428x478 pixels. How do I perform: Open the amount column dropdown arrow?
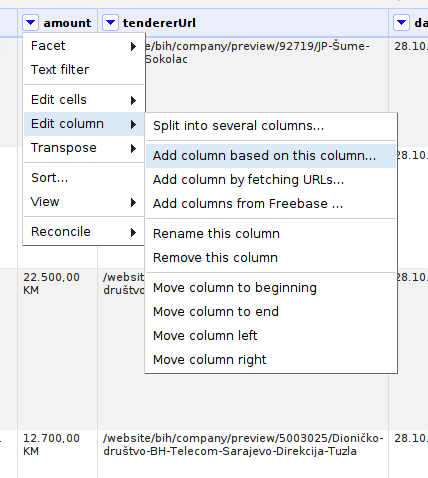[30, 23]
